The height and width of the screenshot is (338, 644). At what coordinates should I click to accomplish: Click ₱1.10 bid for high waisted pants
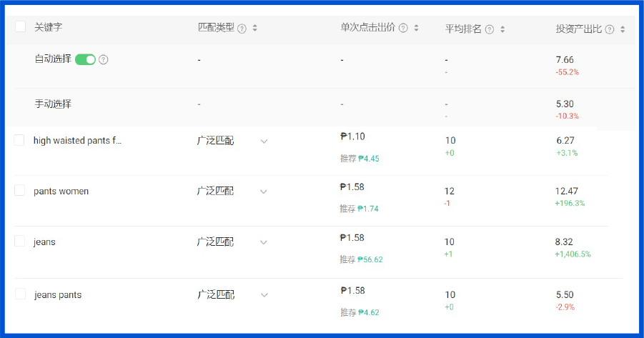[x=353, y=136]
